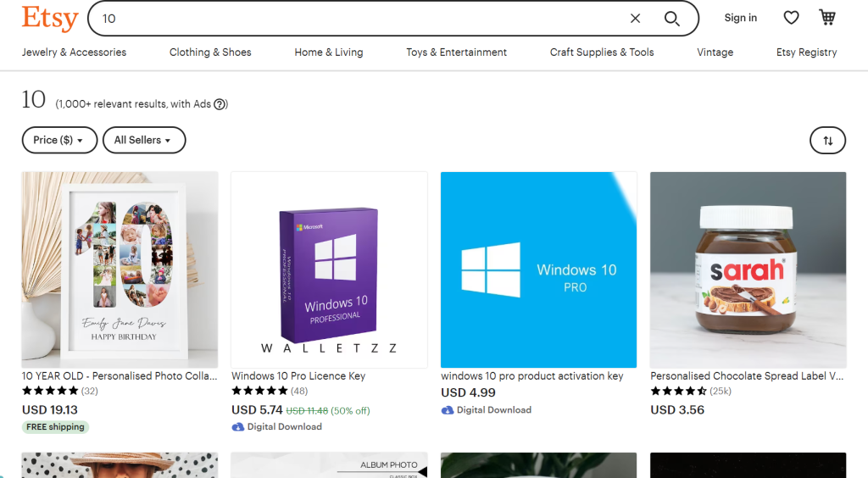
Task: Open the shopping cart icon
Action: click(x=827, y=18)
